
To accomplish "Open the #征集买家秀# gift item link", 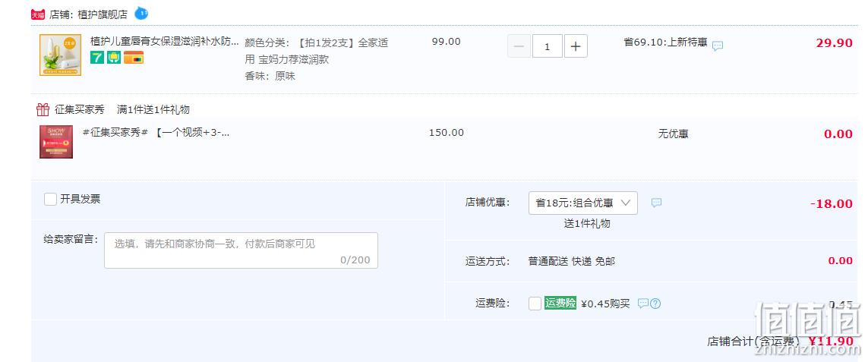I will (156, 133).
